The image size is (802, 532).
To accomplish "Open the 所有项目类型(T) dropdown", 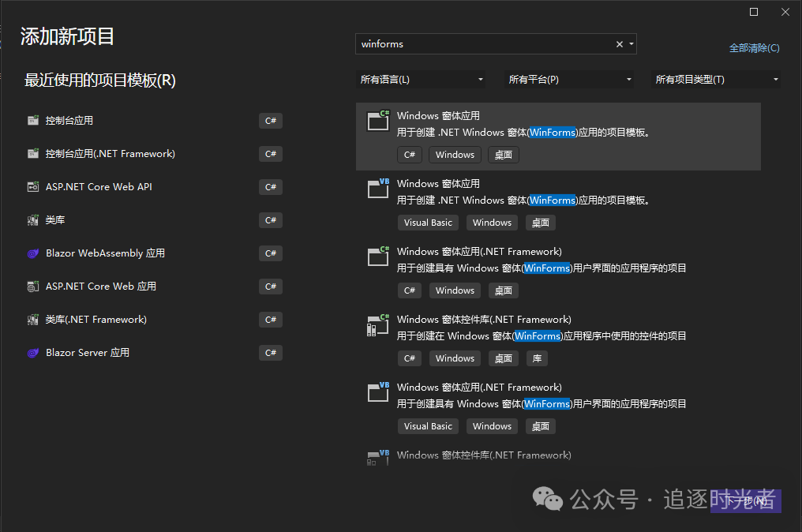I will tap(716, 80).
